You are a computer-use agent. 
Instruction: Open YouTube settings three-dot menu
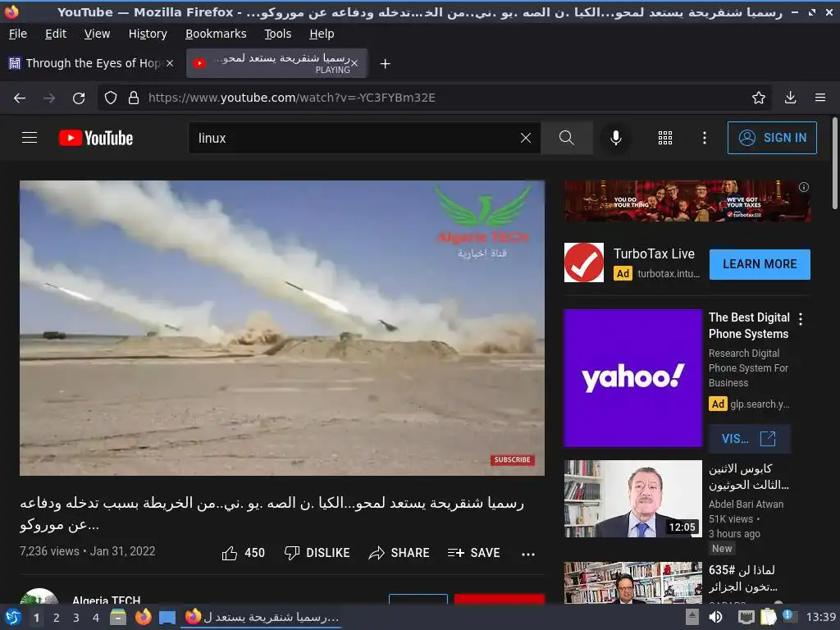click(x=705, y=138)
